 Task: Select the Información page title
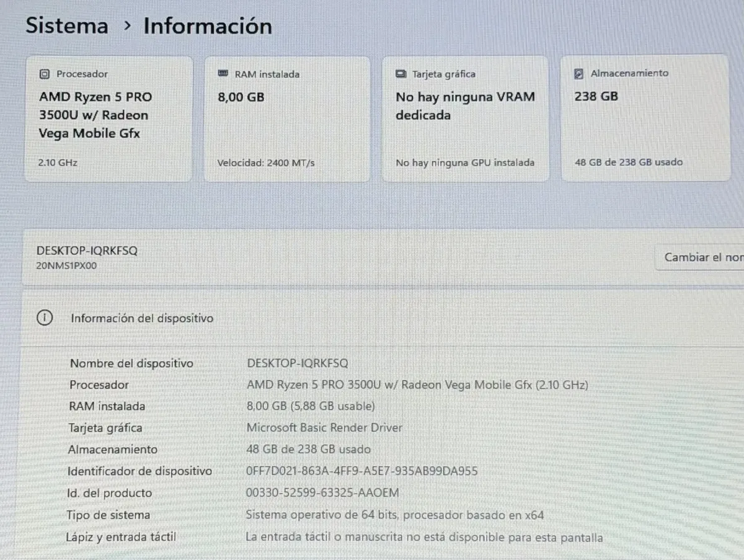(x=208, y=26)
